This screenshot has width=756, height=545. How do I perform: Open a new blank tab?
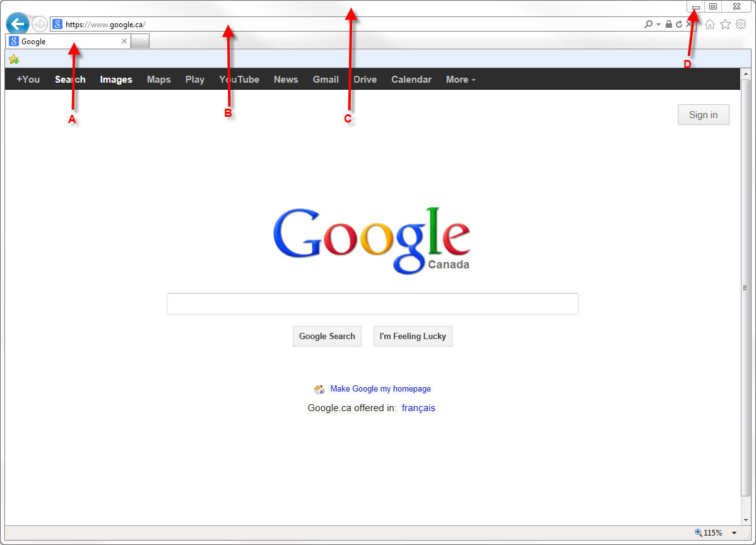140,41
